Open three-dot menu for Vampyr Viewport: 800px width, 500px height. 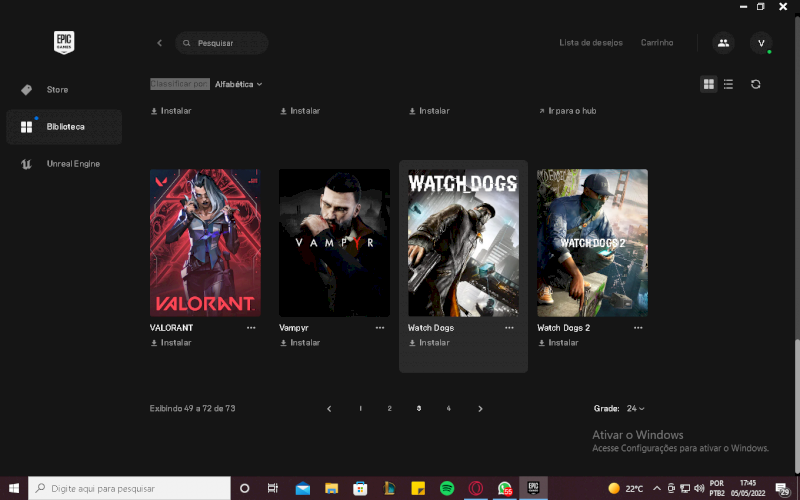[380, 328]
